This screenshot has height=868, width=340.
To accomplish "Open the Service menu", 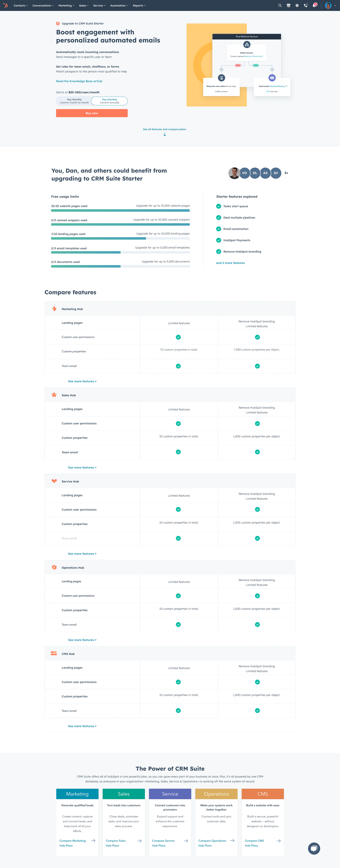I will [x=99, y=5].
